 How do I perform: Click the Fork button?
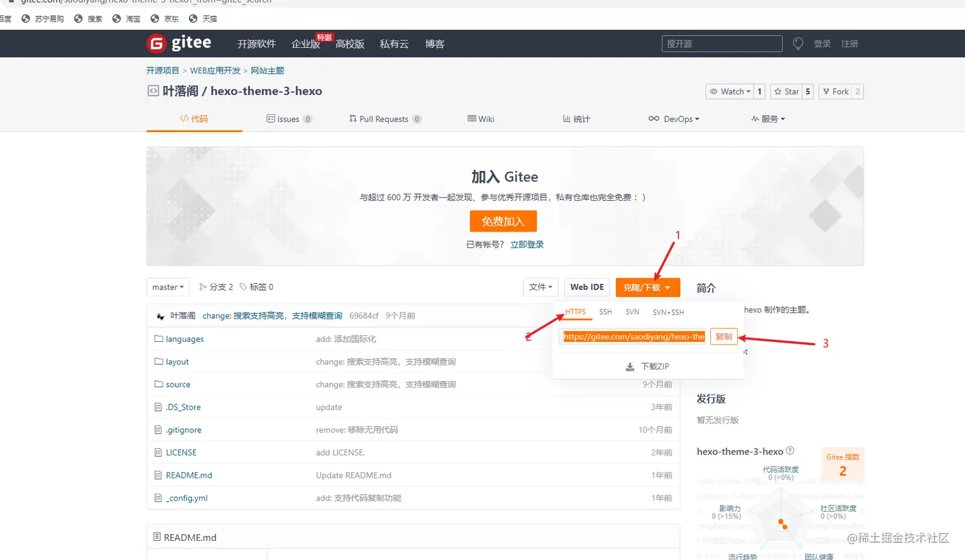(x=835, y=91)
